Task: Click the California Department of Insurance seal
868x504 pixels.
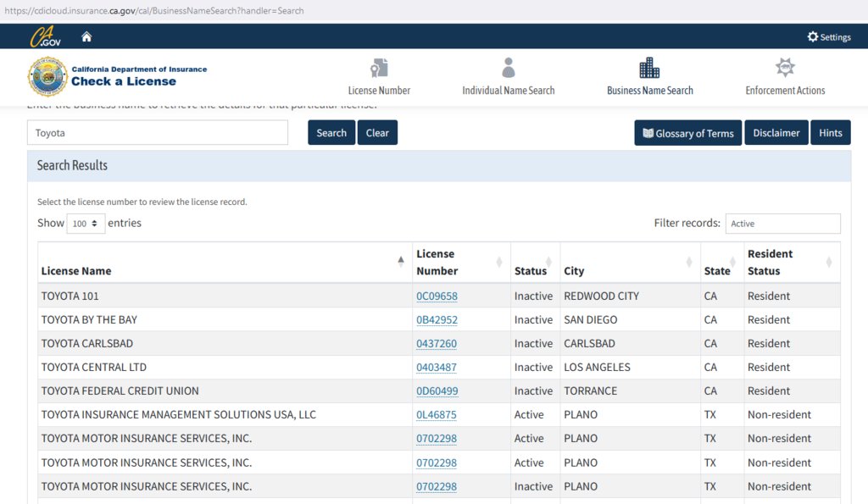Action: [x=47, y=76]
